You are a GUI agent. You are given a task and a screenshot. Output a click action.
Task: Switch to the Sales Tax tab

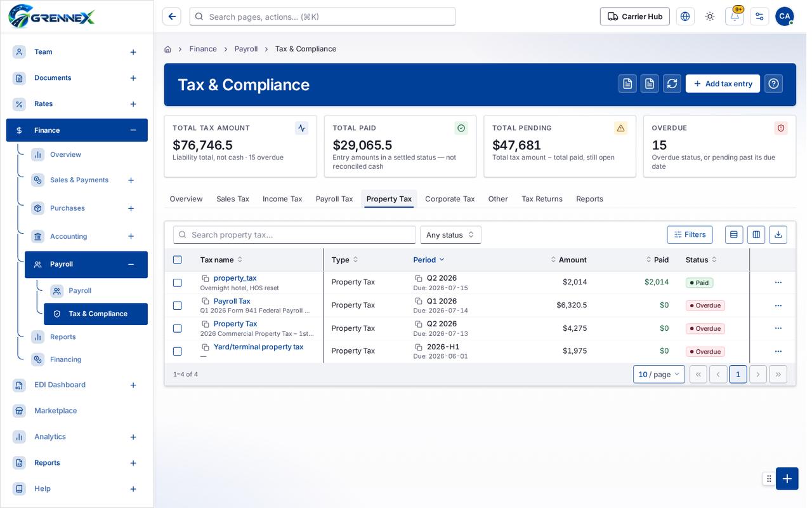point(233,199)
